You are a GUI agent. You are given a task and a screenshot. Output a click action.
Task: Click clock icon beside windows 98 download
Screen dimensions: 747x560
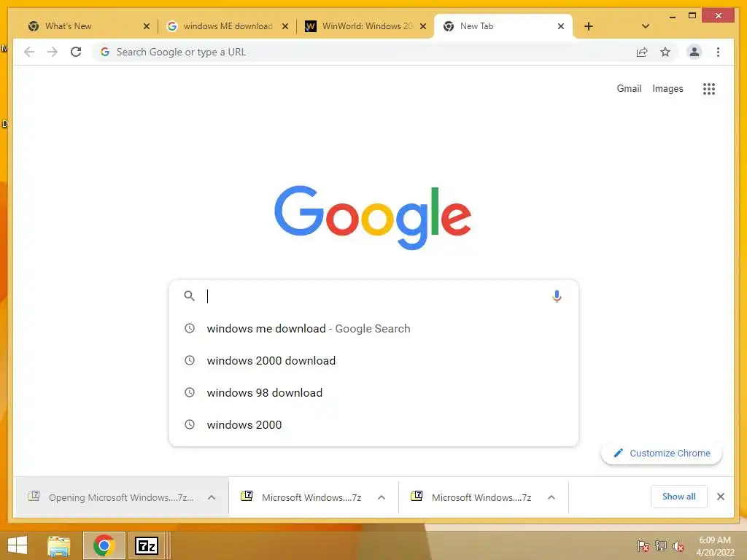190,392
